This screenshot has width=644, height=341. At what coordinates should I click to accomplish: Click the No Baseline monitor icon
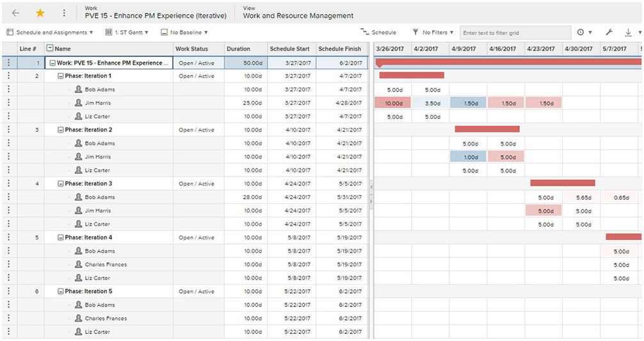165,32
